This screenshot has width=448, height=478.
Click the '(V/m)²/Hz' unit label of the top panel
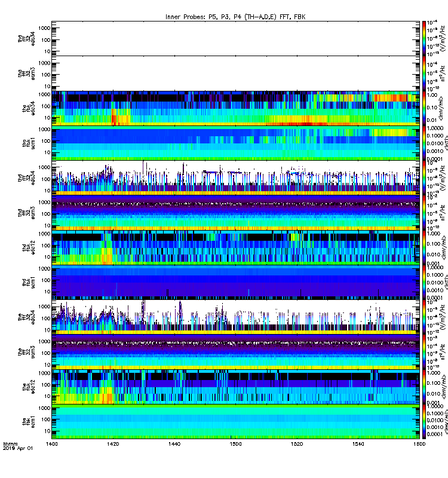pyautogui.click(x=443, y=38)
